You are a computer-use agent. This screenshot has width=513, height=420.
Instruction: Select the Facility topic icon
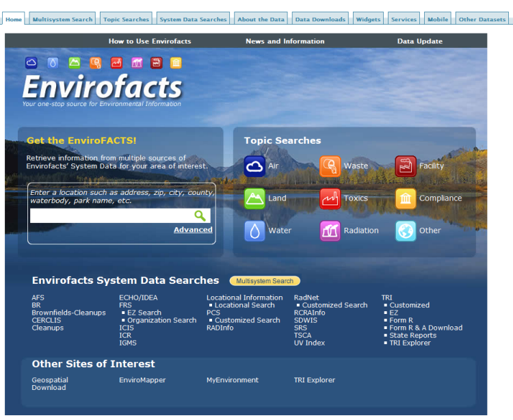[x=406, y=166]
